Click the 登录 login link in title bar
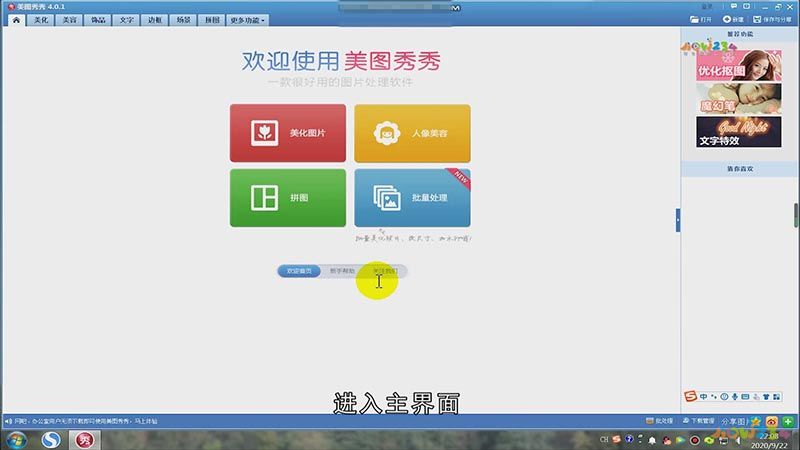 tap(707, 7)
